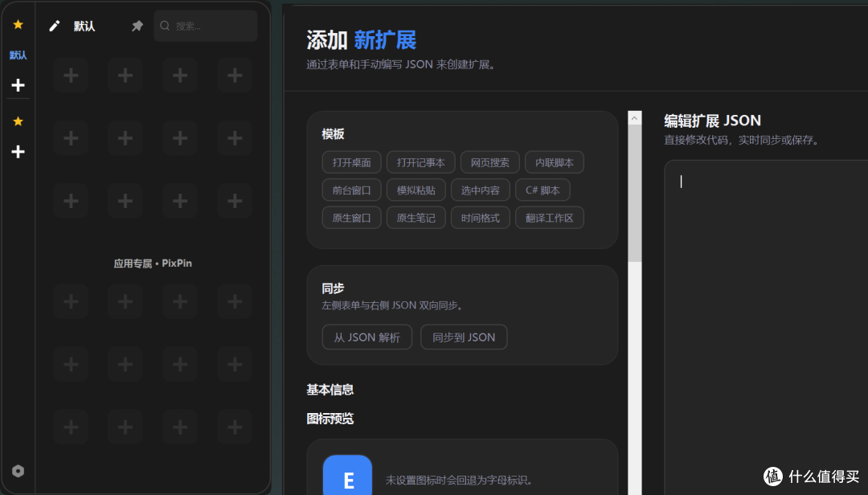Screen dimensions: 868x495
Task: Toggle the pin icon in the panel header
Action: click(137, 26)
